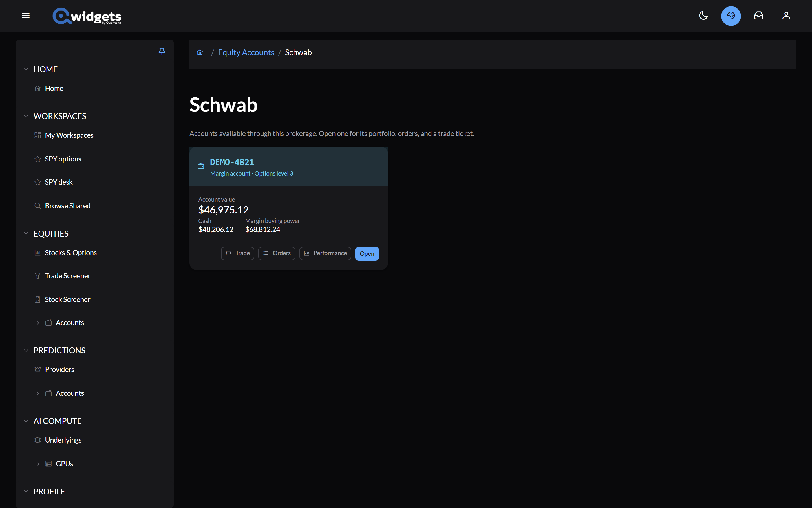
Task: Open the hamburger menu icon
Action: [x=25, y=16]
